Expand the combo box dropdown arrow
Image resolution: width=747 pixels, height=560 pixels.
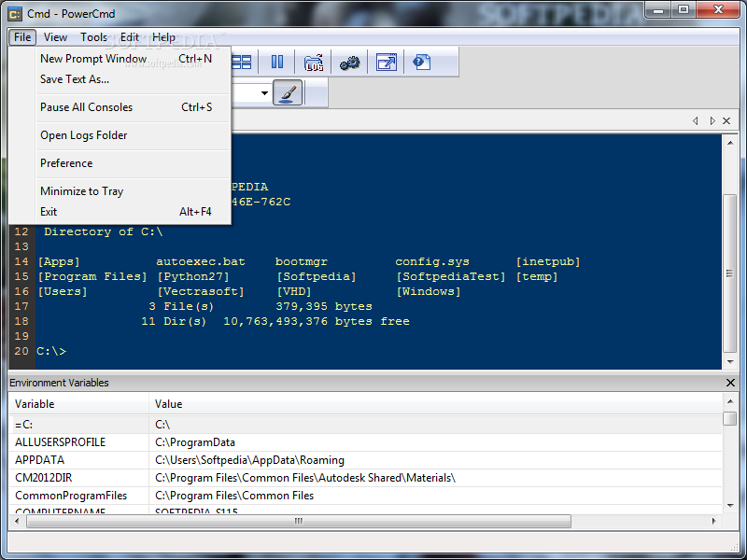pos(264,92)
